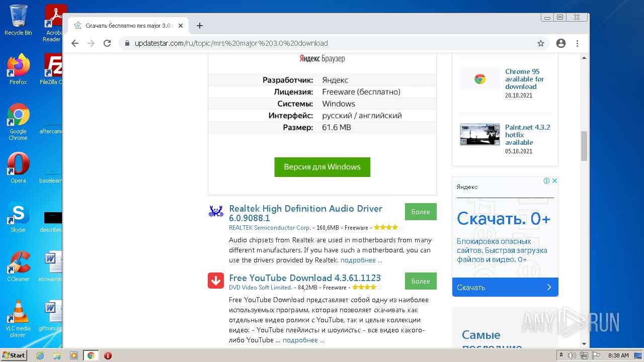The image size is (644, 362).
Task: Click the Размер value 61.6 MB
Action: point(337,127)
